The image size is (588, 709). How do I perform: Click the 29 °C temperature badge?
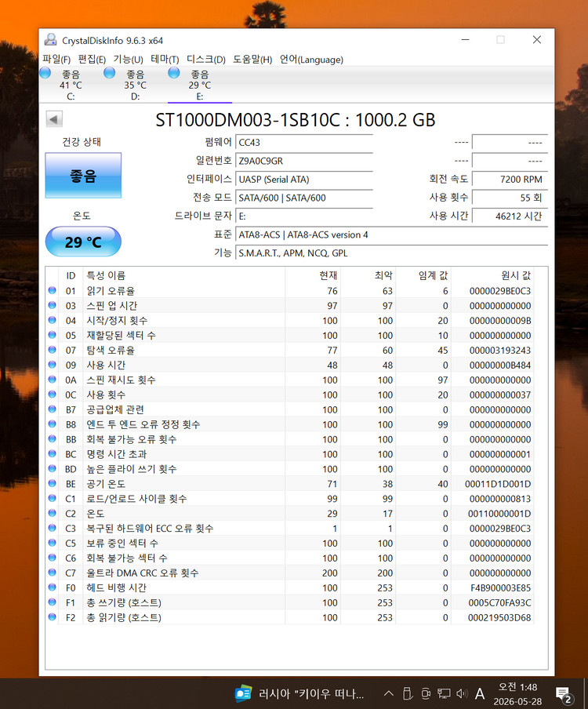(x=83, y=242)
